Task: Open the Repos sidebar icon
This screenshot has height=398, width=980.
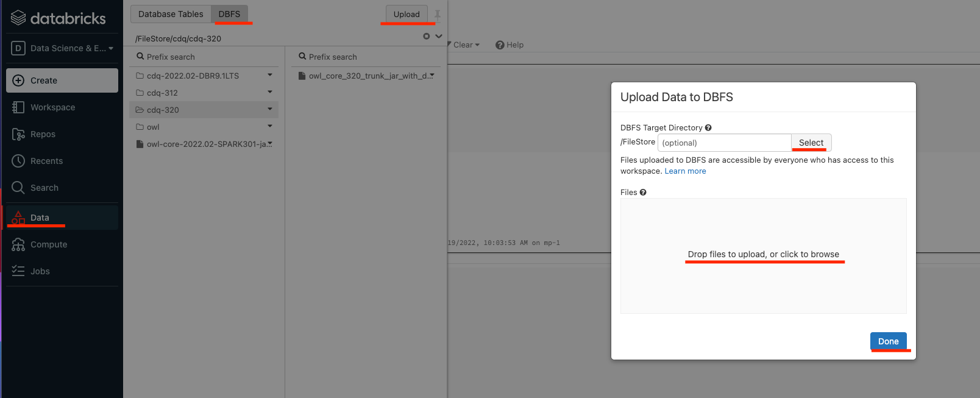Action: [18, 134]
